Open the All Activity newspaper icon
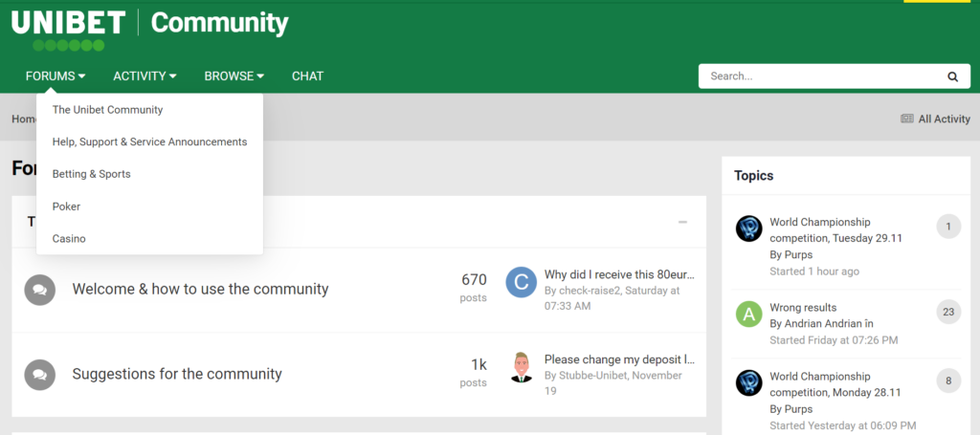Image resolution: width=980 pixels, height=435 pixels. point(907,119)
